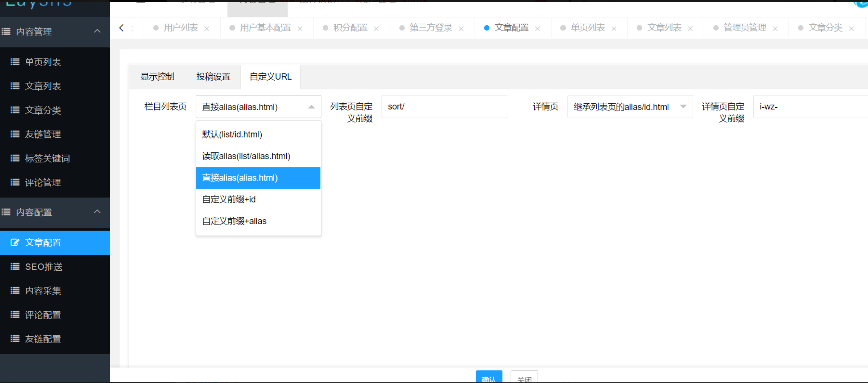Switch to the 文章列表 page tab
The height and width of the screenshot is (383, 868).
[665, 28]
